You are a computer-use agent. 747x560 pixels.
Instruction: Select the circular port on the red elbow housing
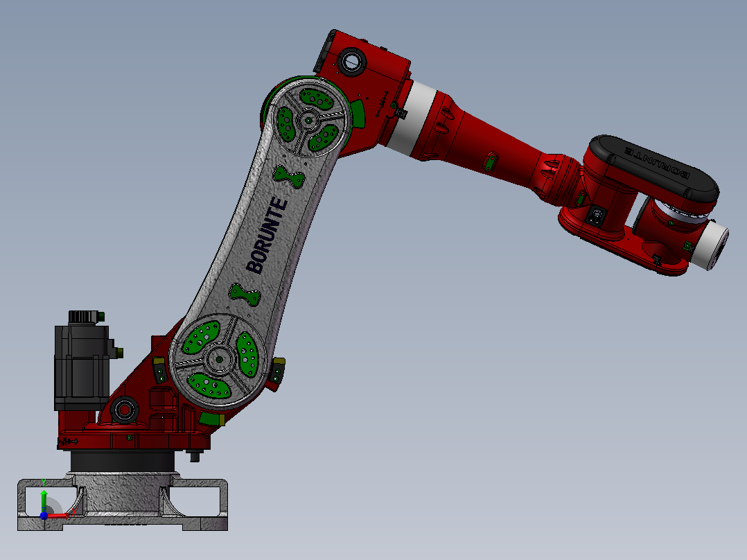pyautogui.click(x=351, y=61)
